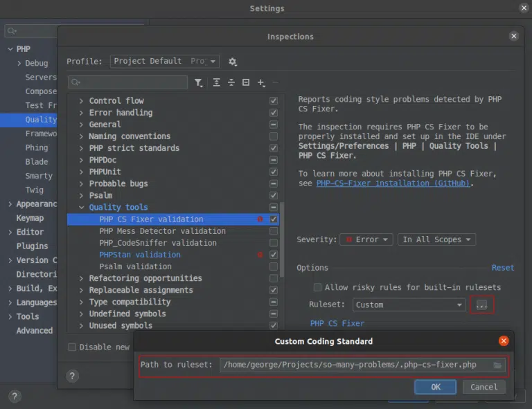Enable the Psalm validation checkbox
The width and height of the screenshot is (532, 409).
(274, 266)
